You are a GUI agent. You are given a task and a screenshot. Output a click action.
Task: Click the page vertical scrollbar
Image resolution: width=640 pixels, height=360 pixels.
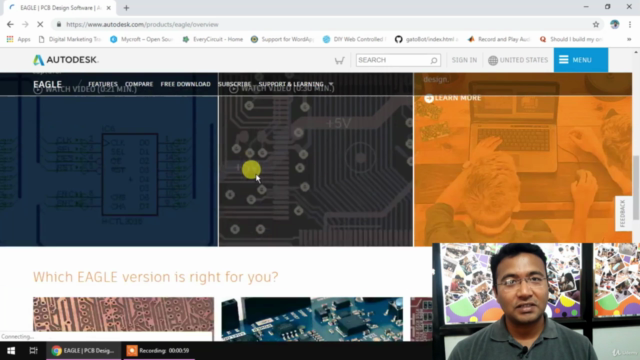click(x=636, y=188)
